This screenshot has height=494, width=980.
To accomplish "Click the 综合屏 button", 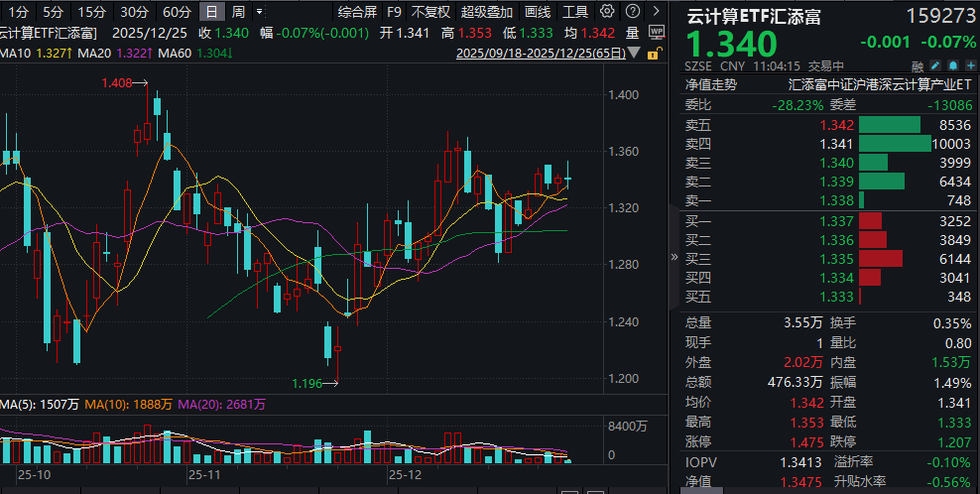I will click(x=357, y=13).
